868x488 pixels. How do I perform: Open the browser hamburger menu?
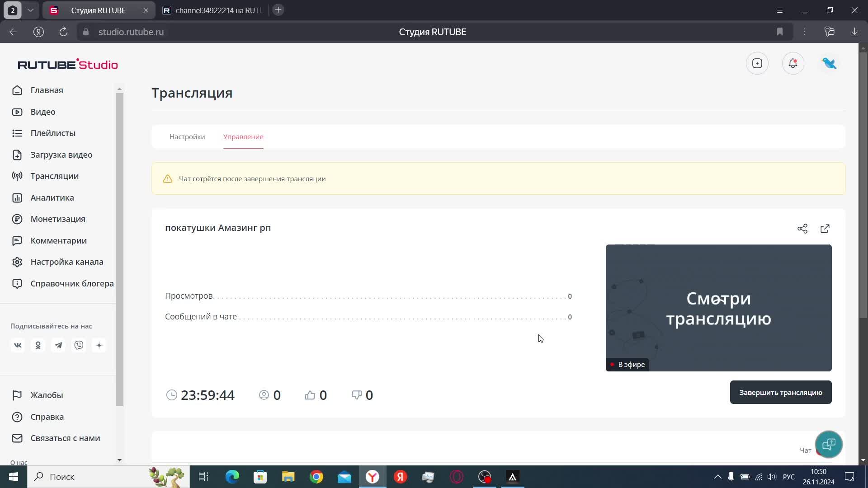point(780,10)
